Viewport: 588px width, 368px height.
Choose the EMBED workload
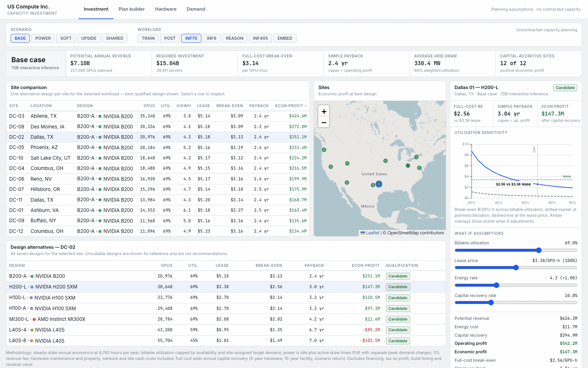pos(285,38)
